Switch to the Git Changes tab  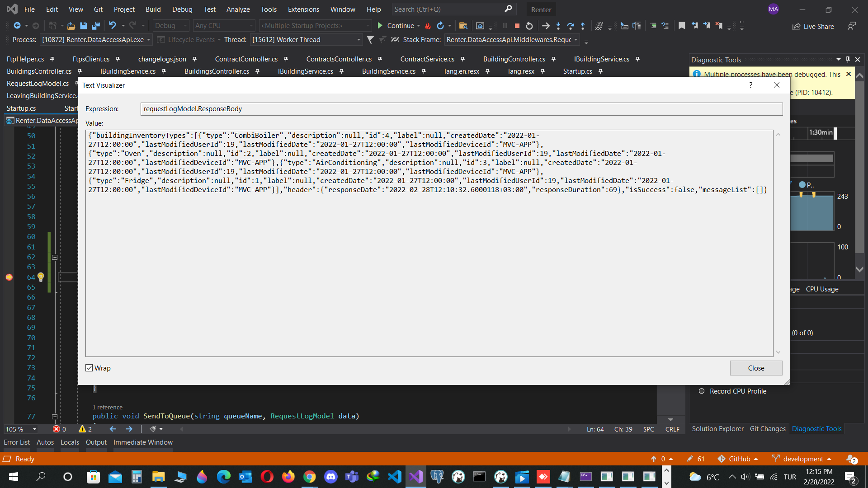(767, 428)
